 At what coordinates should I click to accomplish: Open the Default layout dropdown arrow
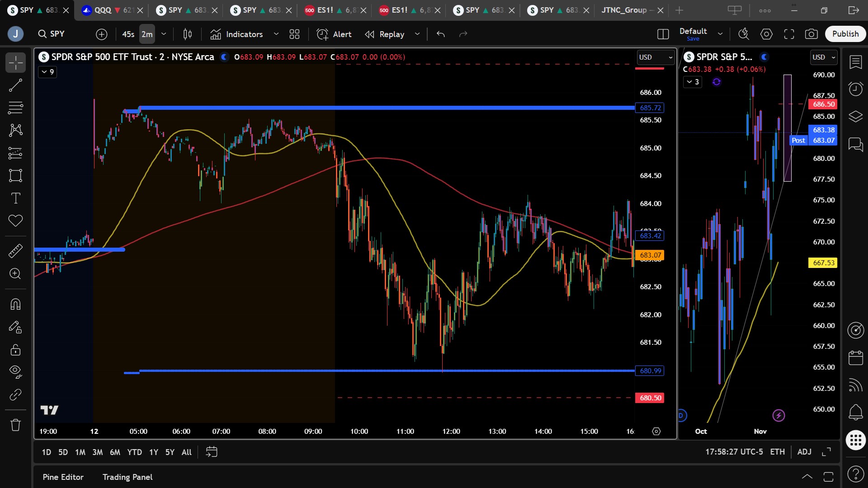[x=720, y=34]
